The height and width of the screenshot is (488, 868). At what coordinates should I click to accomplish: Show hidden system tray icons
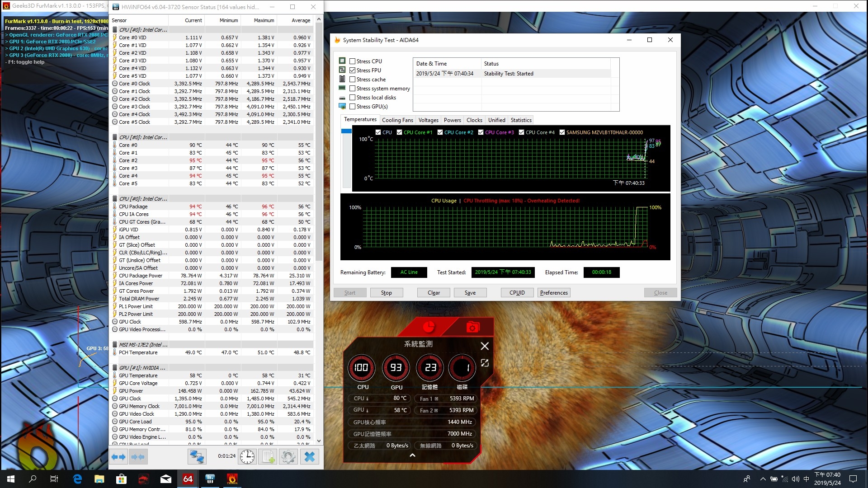763,479
